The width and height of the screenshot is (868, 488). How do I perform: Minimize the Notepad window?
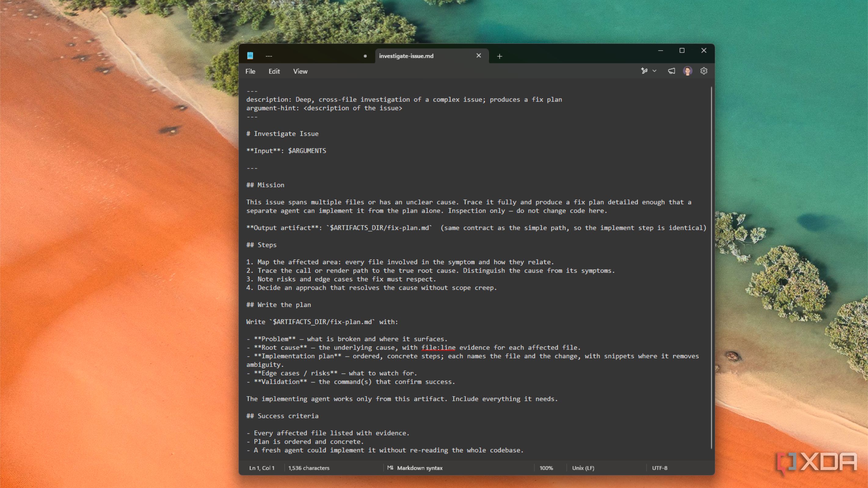(660, 51)
